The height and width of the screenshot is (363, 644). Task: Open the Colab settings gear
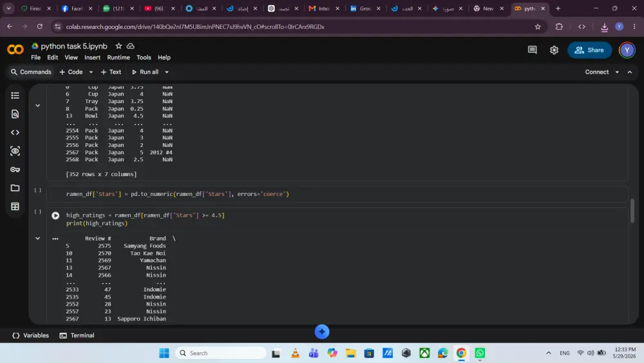[x=554, y=50]
